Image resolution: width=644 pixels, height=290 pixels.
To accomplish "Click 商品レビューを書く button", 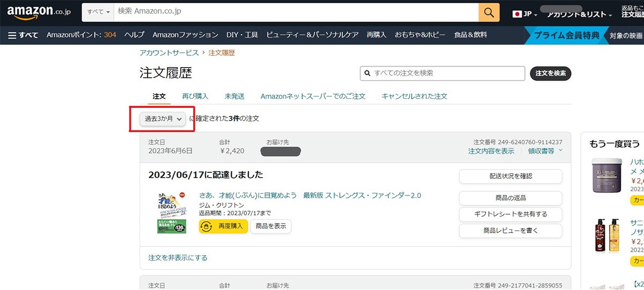I will point(510,231).
